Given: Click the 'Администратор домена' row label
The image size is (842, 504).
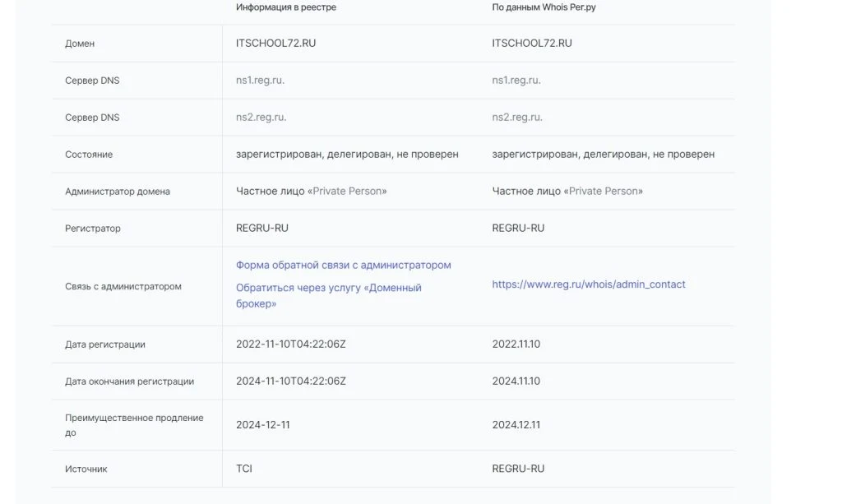Looking at the screenshot, I should click(118, 192).
